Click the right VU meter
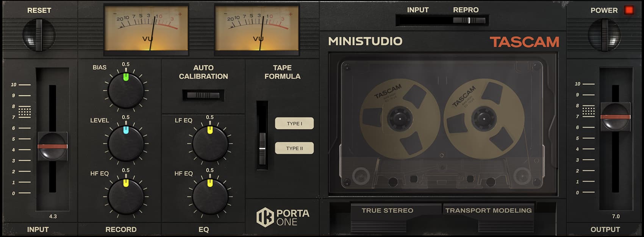Image resolution: width=644 pixels, height=237 pixels. point(257,30)
